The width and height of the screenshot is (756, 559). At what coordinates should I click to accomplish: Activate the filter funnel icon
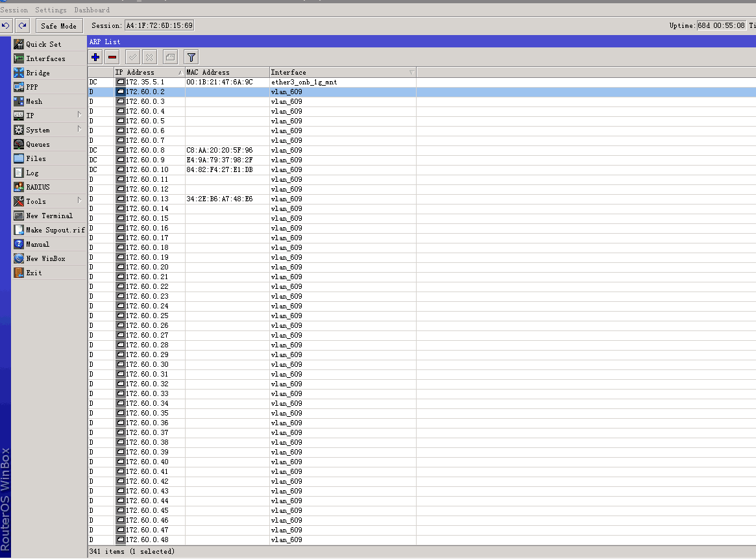(191, 56)
